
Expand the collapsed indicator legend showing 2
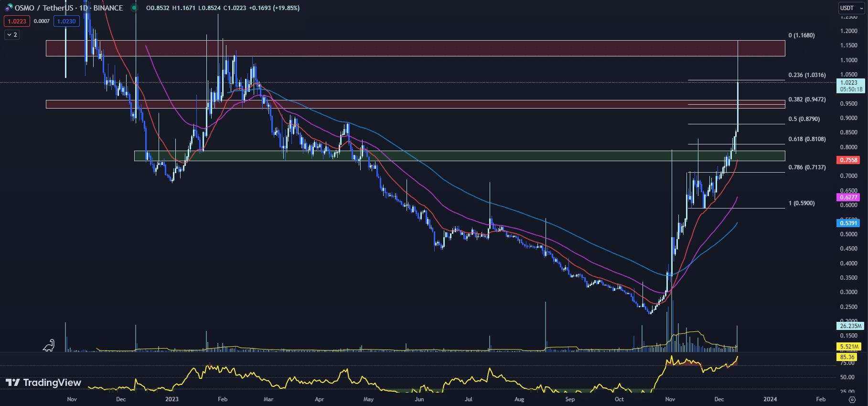tap(12, 34)
